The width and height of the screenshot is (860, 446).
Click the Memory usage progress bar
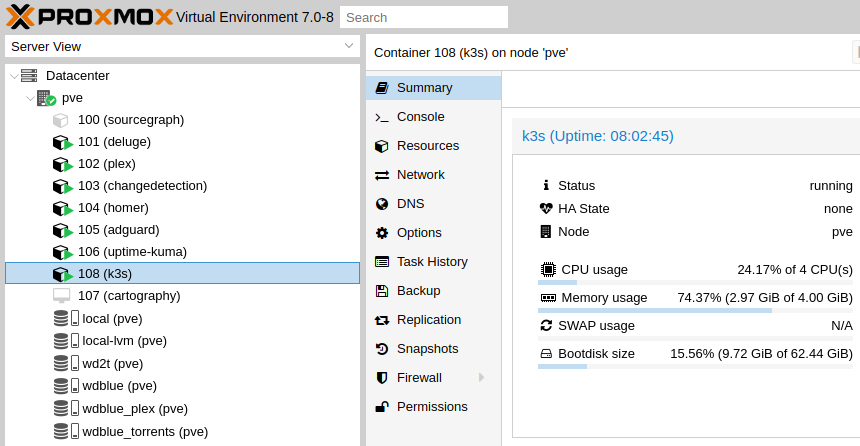pyautogui.click(x=695, y=310)
